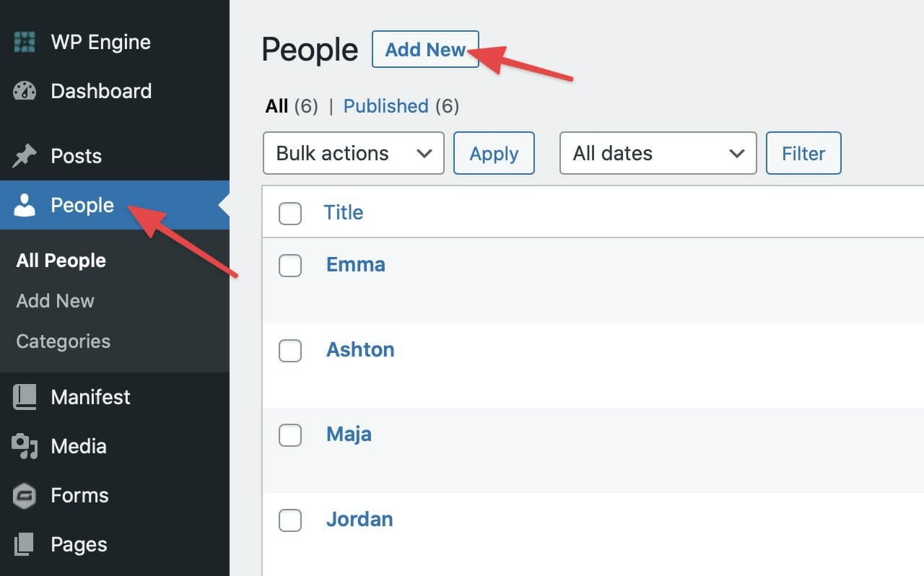This screenshot has height=576, width=924.
Task: Open the Dashboard gauge icon
Action: (25, 91)
